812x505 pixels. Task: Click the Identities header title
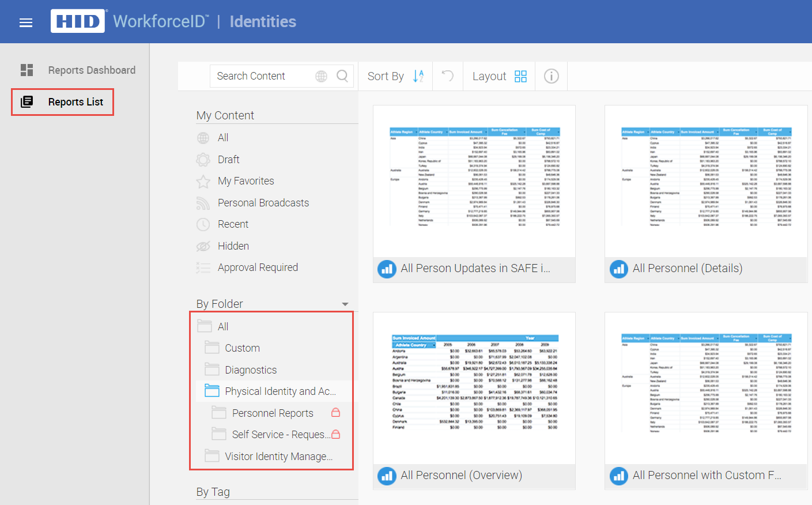tap(263, 22)
